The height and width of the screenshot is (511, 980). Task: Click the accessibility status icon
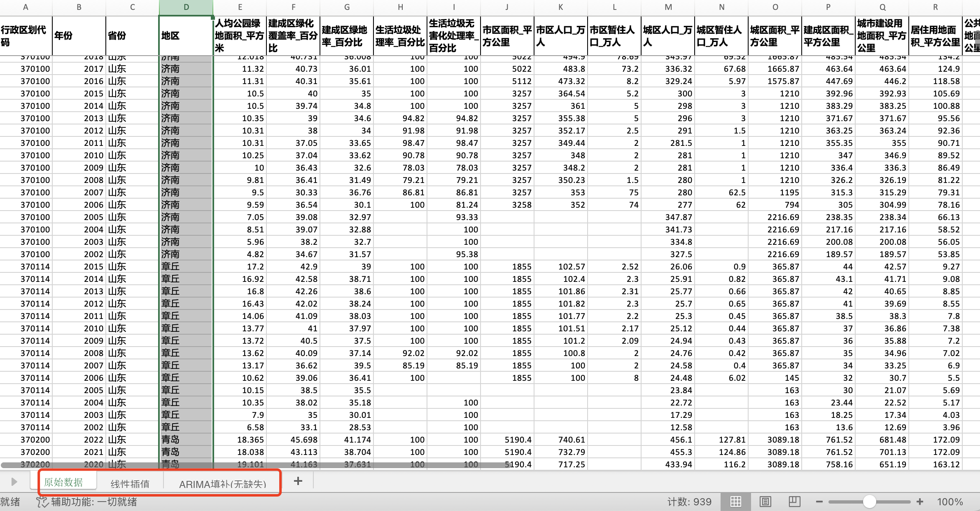(x=42, y=502)
